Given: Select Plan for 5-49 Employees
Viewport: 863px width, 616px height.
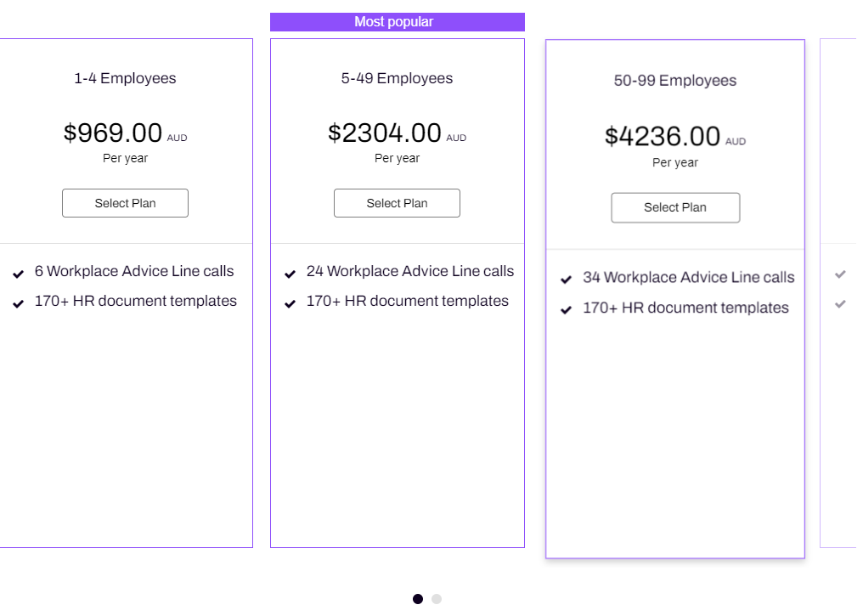Looking at the screenshot, I should [x=397, y=203].
